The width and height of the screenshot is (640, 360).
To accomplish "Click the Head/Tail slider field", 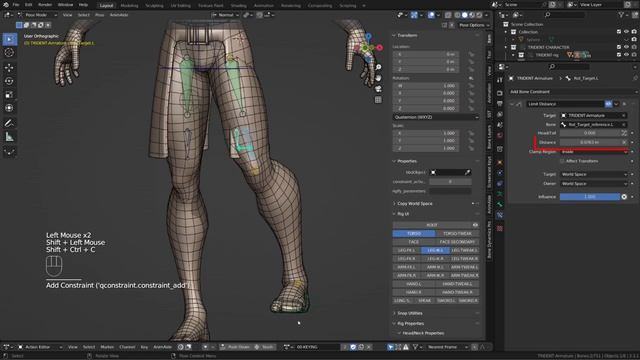I will (x=590, y=133).
